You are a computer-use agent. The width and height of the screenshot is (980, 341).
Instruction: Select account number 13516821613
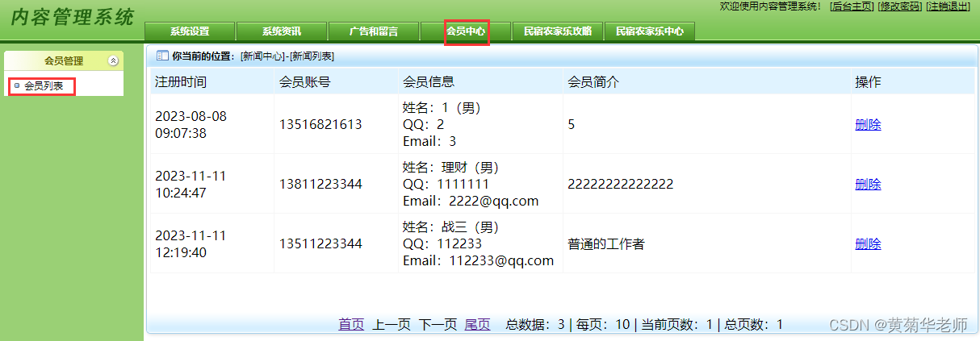(320, 124)
